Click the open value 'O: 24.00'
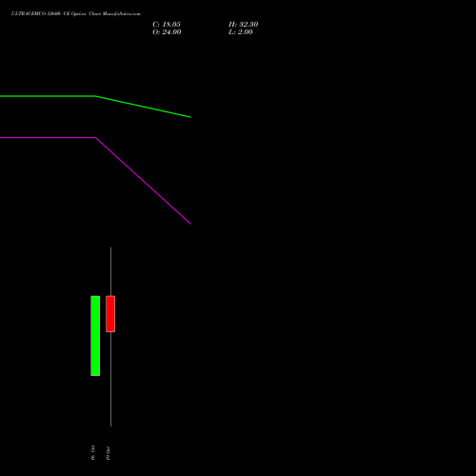476x476 pixels. [x=167, y=32]
